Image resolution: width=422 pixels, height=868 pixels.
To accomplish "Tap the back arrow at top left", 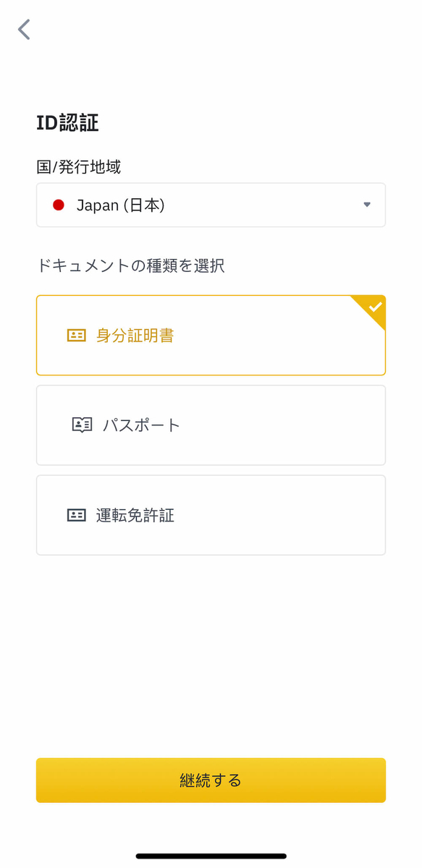I will [24, 30].
